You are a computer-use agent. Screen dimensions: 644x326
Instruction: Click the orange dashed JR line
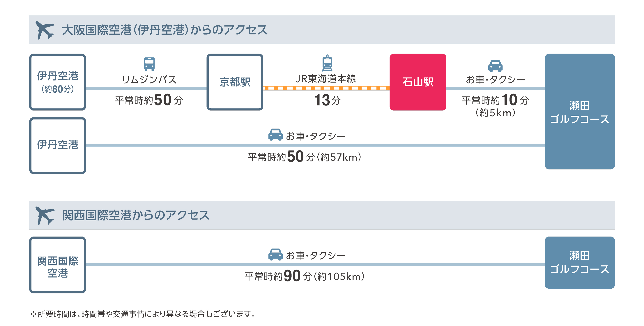(326, 88)
